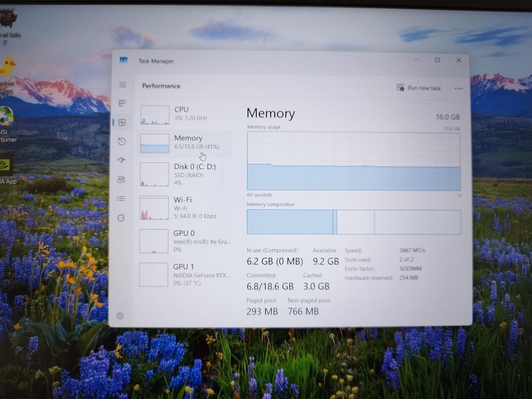The height and width of the screenshot is (399, 532).
Task: Click the '2 of 2' slots used value
Action: coord(406,259)
